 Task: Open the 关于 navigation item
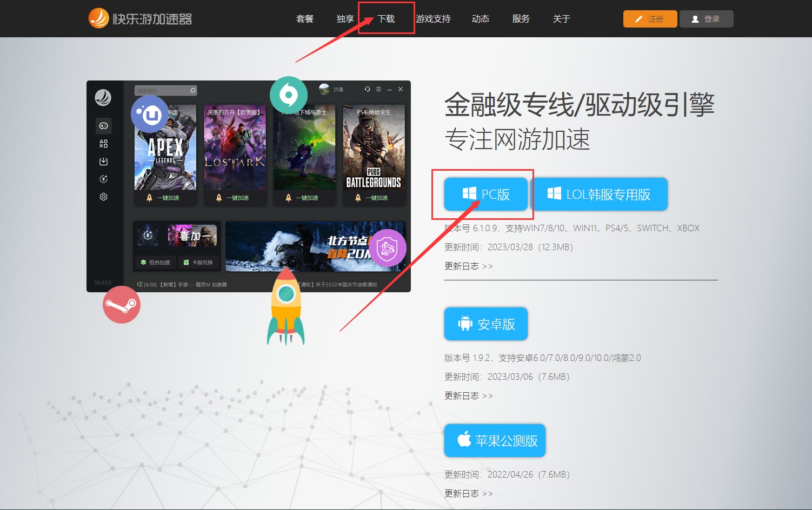pos(562,19)
